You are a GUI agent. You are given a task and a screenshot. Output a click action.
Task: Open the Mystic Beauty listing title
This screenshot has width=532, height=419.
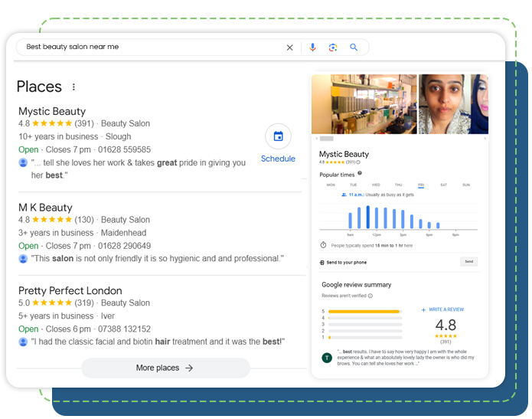[52, 111]
